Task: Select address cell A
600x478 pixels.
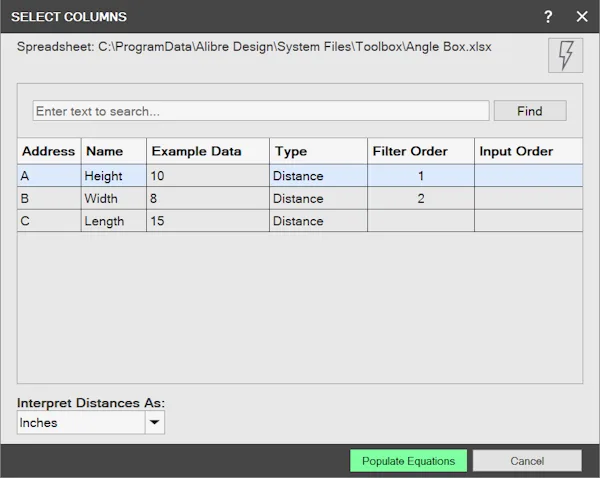Action: click(x=49, y=176)
